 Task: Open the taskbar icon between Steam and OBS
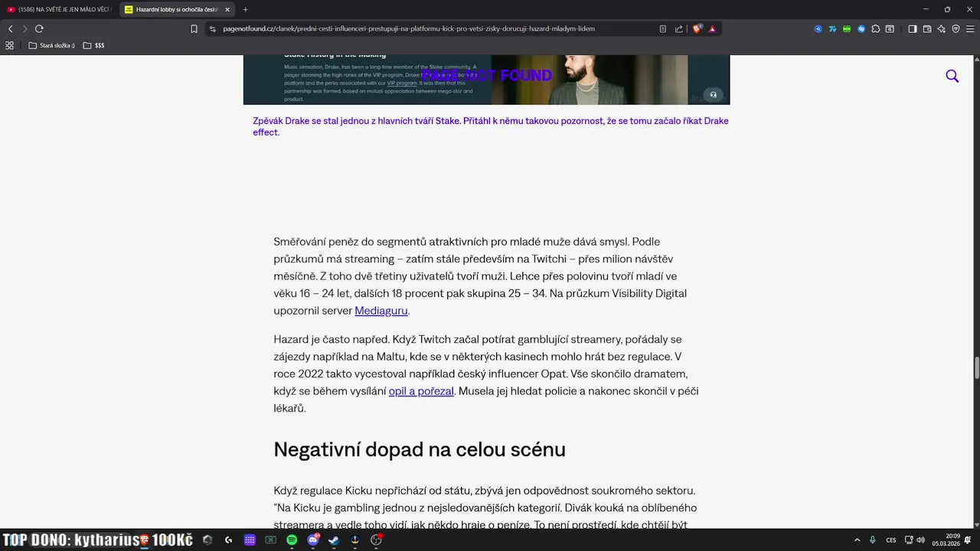point(354,540)
